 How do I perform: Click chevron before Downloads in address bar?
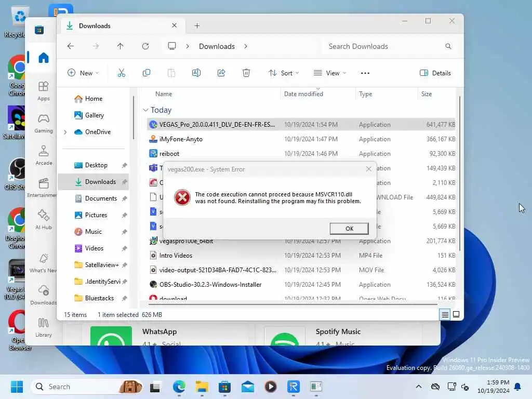pyautogui.click(x=187, y=46)
